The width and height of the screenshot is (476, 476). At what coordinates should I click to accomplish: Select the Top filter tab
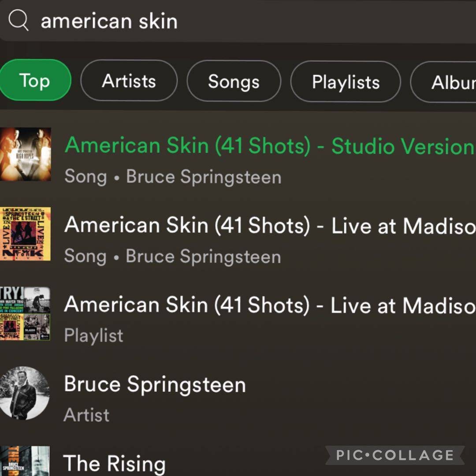coord(34,81)
